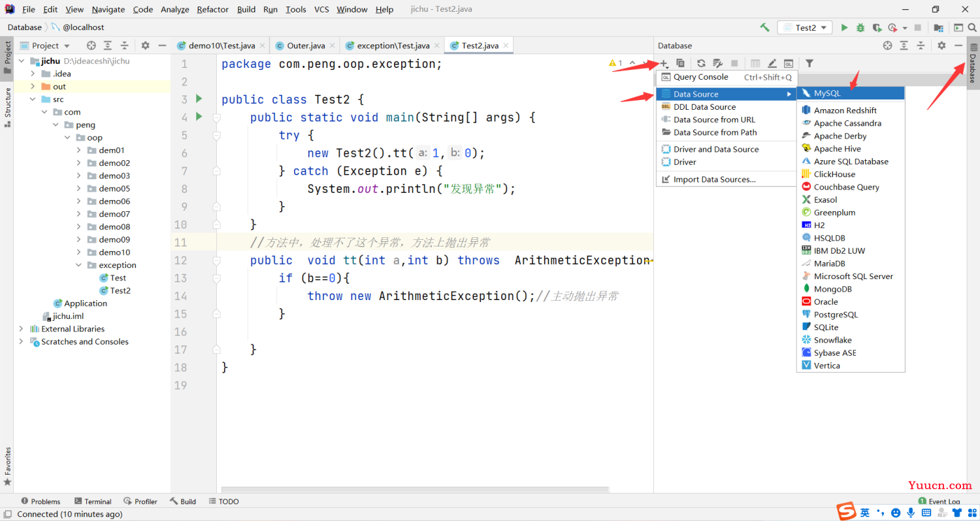Click the green Run button for Test2

tap(844, 27)
